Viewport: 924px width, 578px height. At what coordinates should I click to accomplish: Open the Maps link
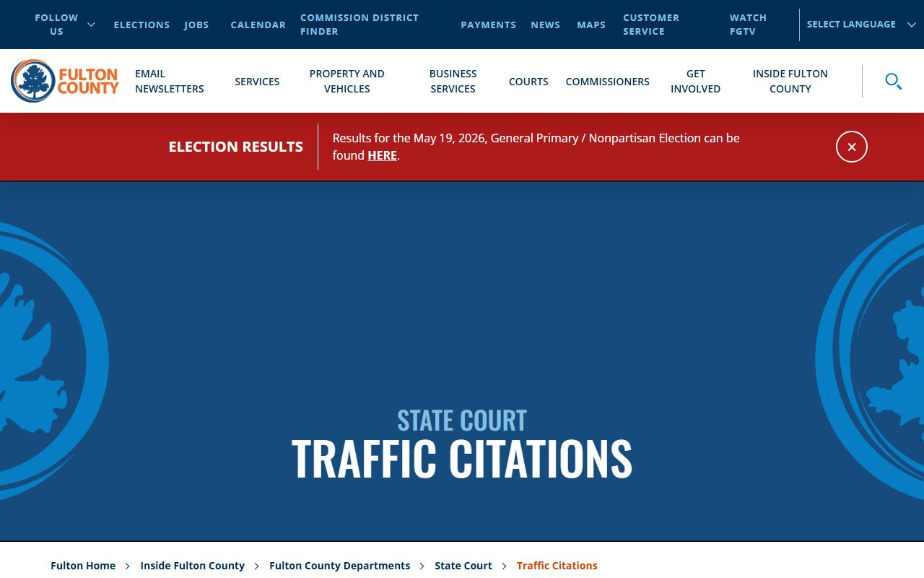point(591,25)
